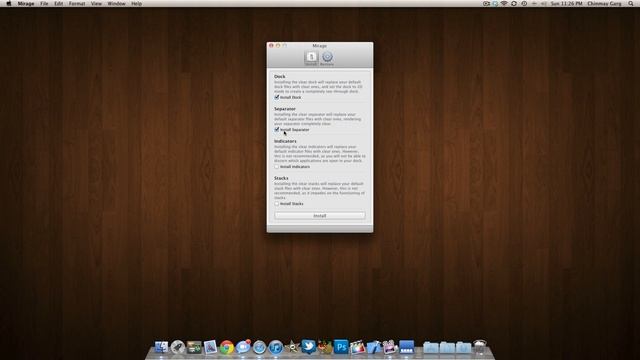Open Time Machine menu bar icon

[x=524, y=4]
